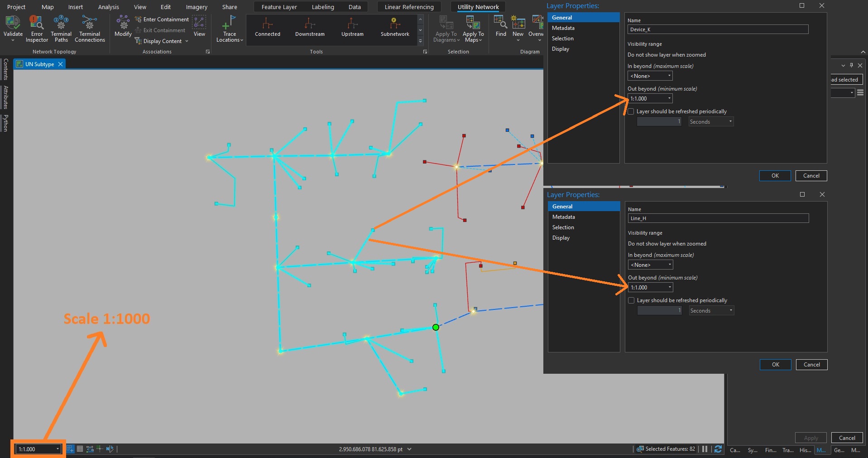Run the Upstream trace tool

pyautogui.click(x=352, y=24)
